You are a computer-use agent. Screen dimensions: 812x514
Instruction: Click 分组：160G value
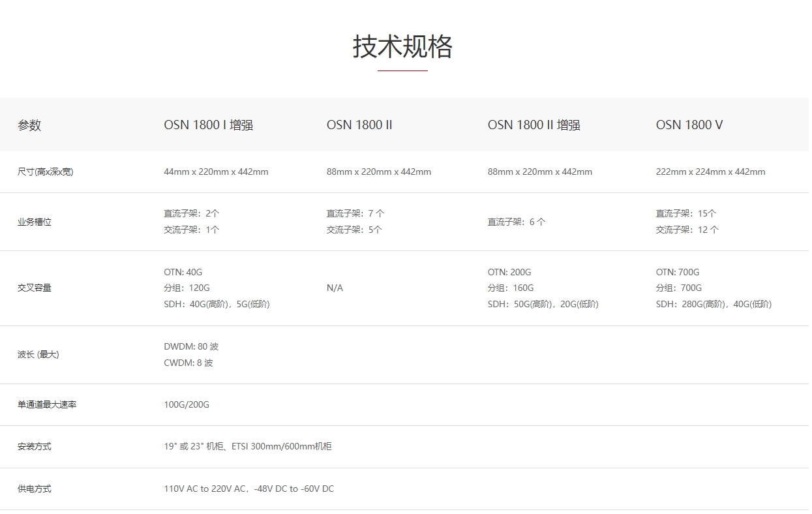coord(511,288)
